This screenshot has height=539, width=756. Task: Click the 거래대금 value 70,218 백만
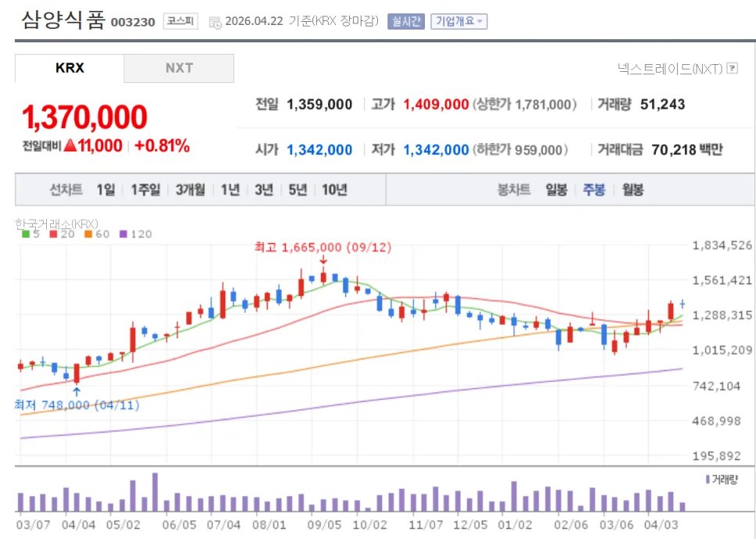point(687,150)
